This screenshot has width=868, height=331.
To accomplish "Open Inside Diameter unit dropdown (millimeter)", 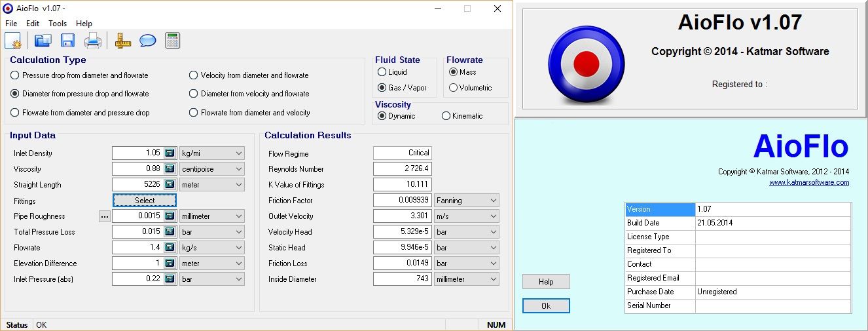I will pos(466,279).
